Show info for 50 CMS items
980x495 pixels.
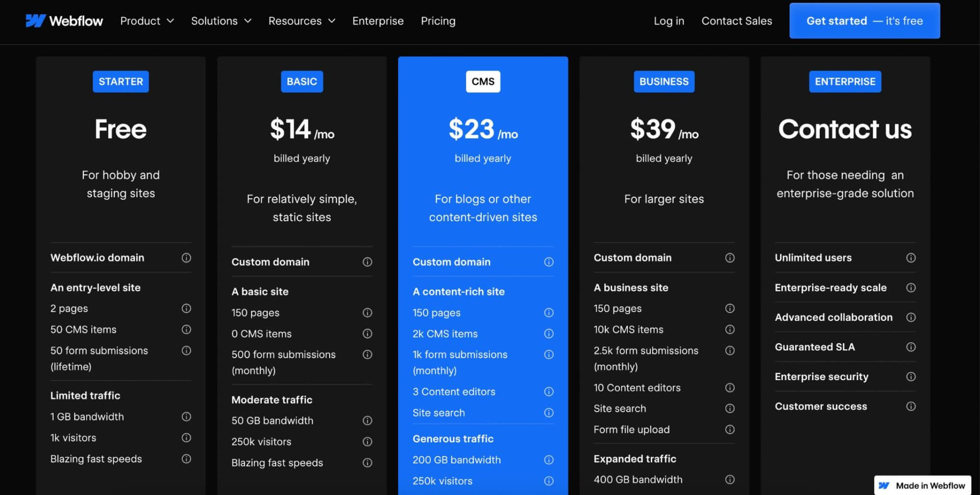pos(186,329)
